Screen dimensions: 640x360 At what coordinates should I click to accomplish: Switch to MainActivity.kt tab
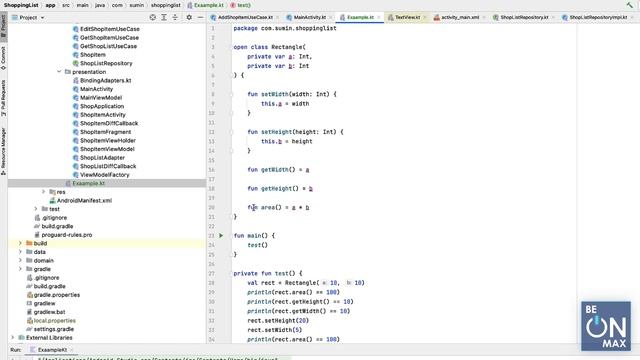(309, 17)
